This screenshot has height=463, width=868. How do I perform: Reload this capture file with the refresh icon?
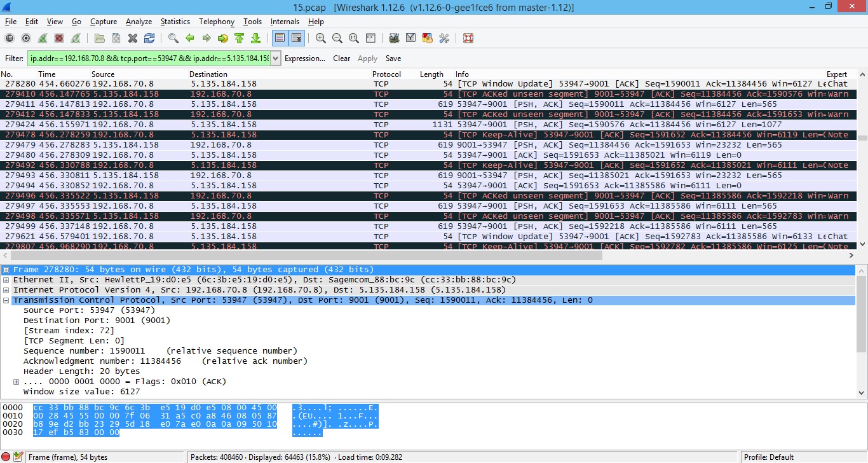click(150, 38)
